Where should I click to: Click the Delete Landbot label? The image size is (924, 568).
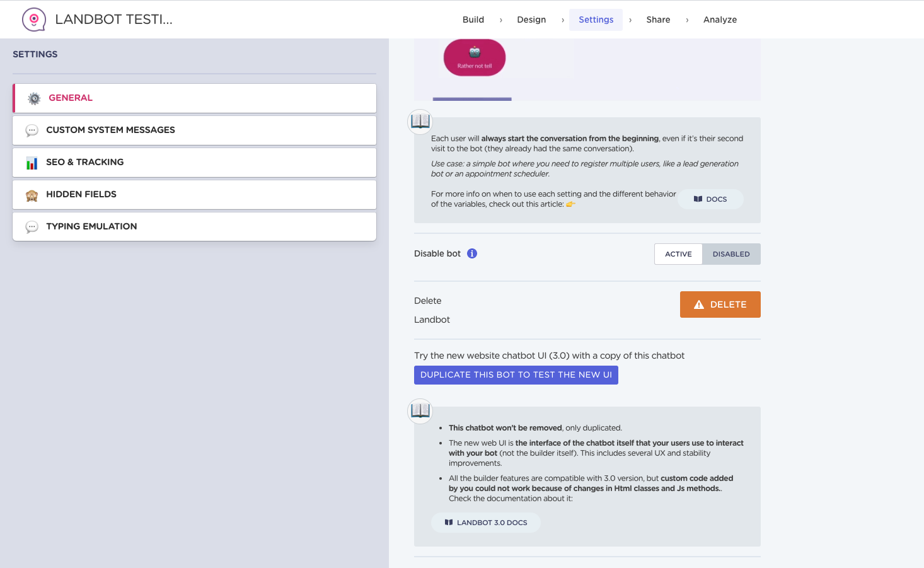click(x=432, y=310)
